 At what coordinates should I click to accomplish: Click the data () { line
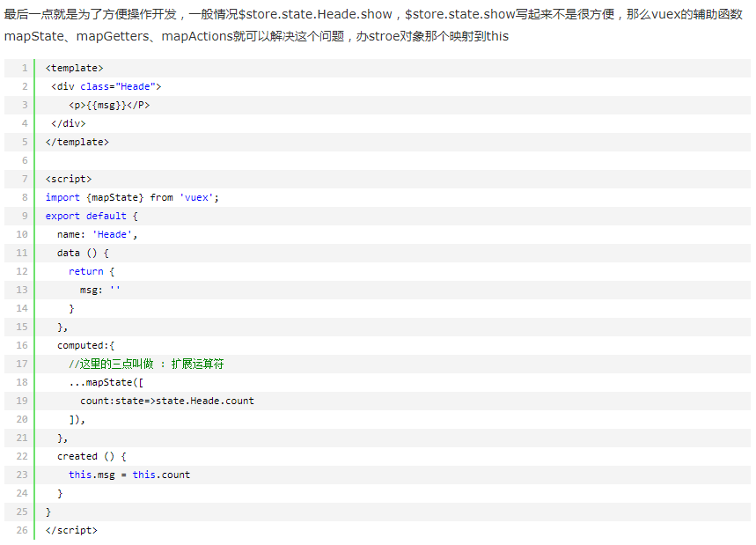83,254
